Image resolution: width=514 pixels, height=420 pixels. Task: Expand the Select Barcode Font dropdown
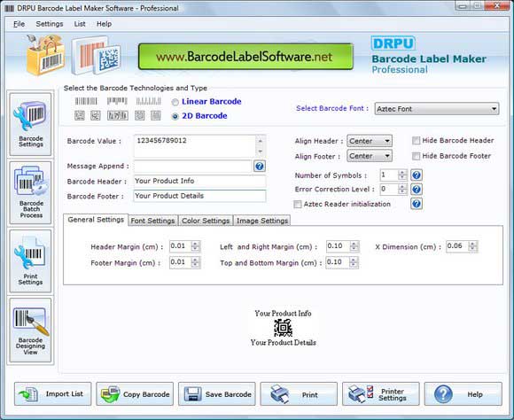tap(437, 109)
